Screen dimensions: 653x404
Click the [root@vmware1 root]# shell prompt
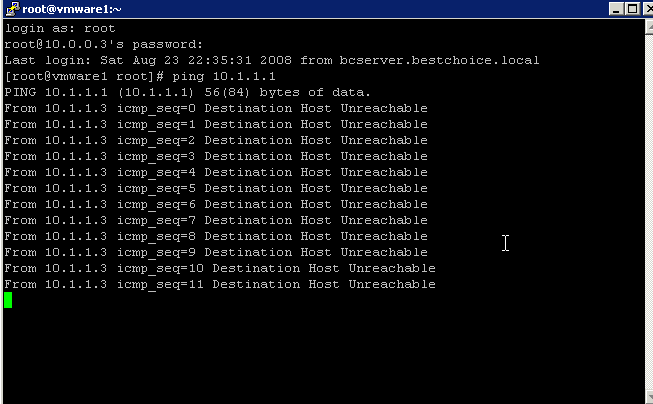[x=84, y=76]
